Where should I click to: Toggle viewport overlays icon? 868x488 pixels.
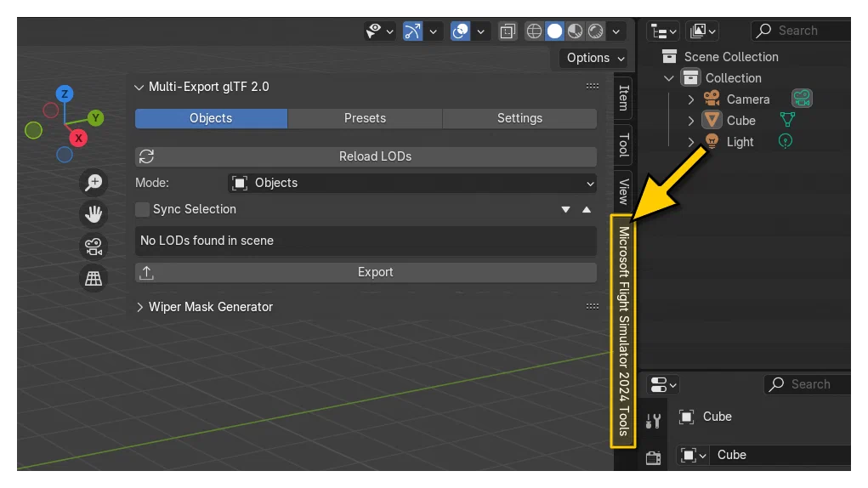pyautogui.click(x=460, y=31)
